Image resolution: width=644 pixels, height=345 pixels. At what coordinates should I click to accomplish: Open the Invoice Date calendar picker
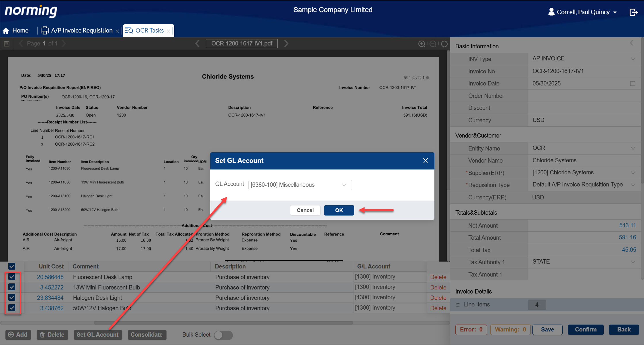coord(632,83)
